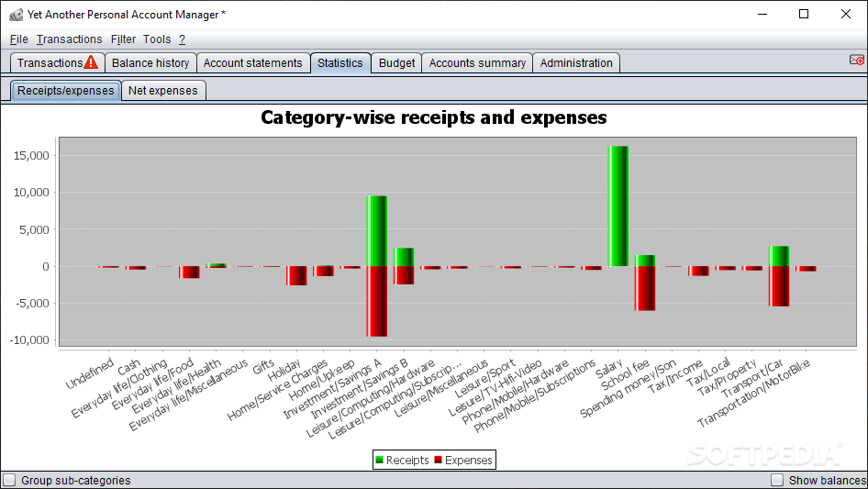Switch to the Net expenses sub-tab
This screenshot has height=489, width=868.
(x=162, y=90)
